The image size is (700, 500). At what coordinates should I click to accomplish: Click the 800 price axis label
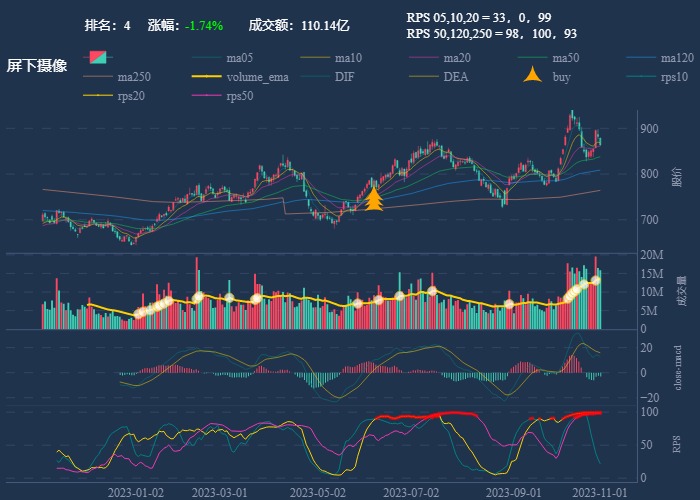point(649,174)
